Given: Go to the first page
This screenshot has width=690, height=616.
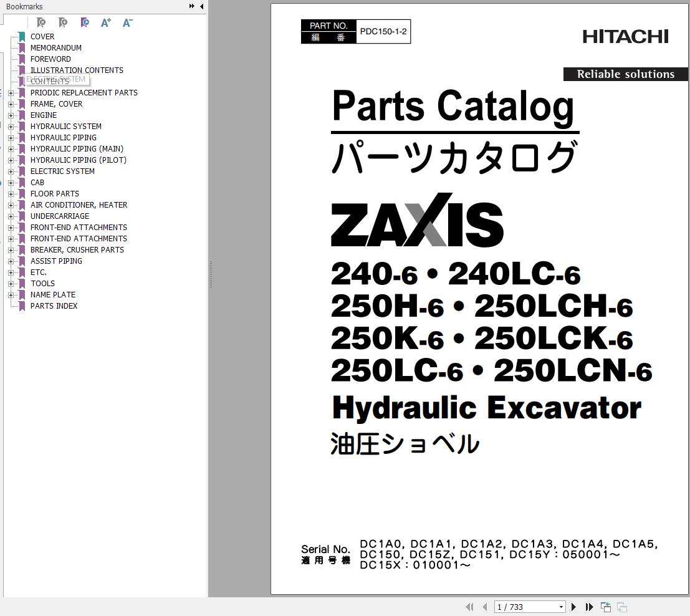Looking at the screenshot, I should (469, 607).
